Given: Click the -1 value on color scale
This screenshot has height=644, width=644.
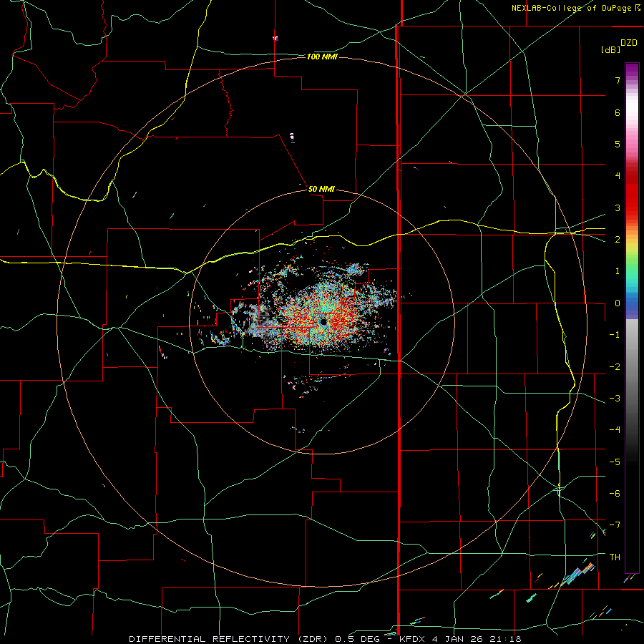Looking at the screenshot, I should [x=615, y=335].
